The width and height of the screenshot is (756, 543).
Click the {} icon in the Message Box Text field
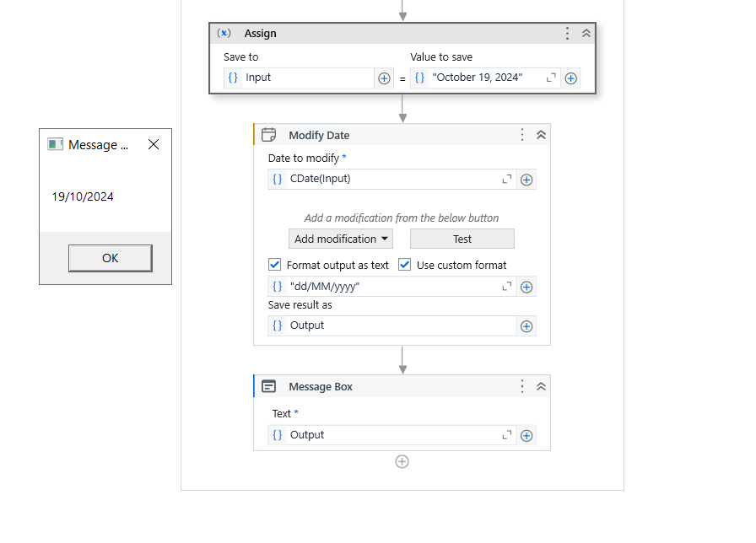[276, 435]
